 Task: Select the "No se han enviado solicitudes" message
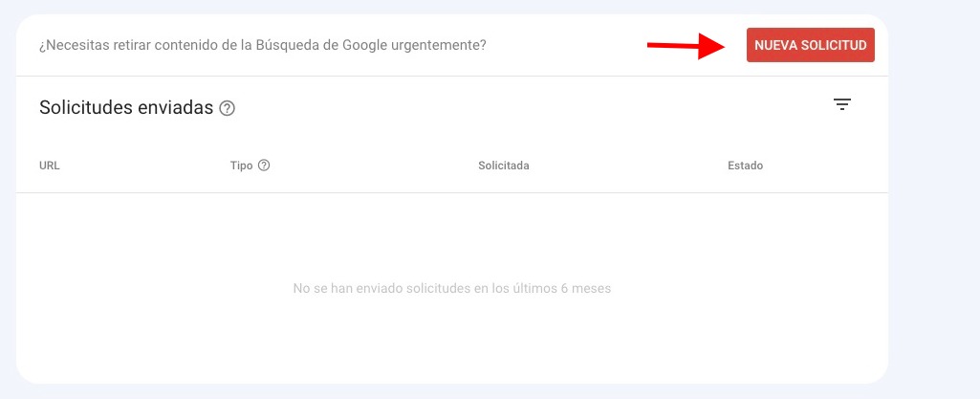pyautogui.click(x=452, y=288)
